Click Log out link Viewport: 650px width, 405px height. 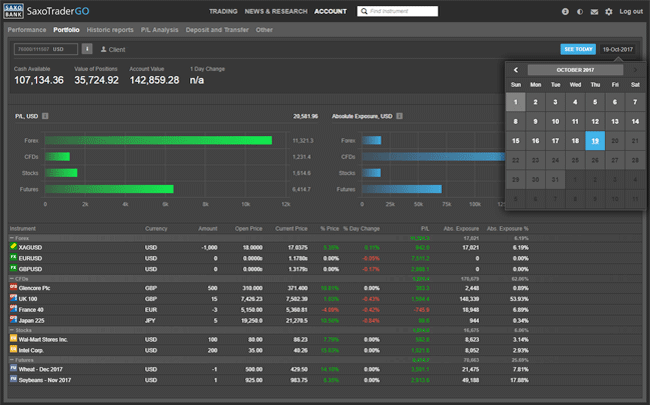tap(631, 11)
